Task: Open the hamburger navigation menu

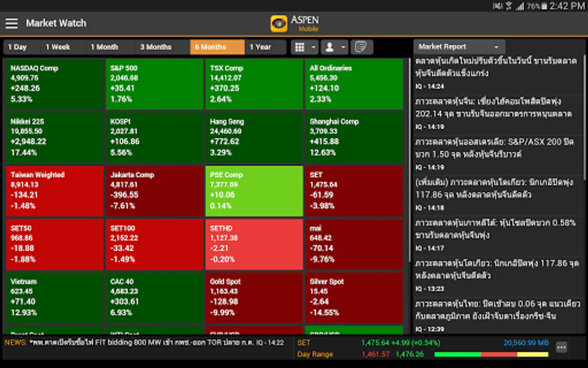Action: click(x=11, y=23)
